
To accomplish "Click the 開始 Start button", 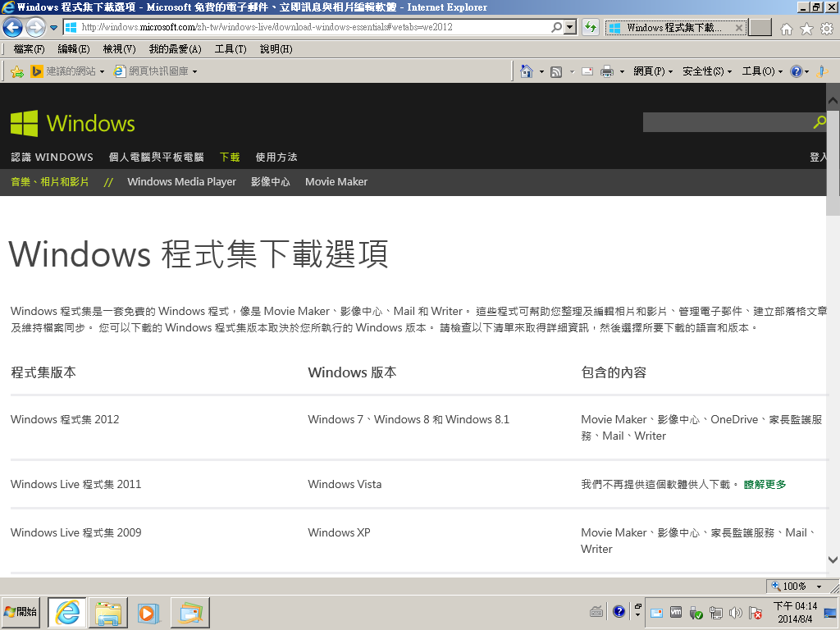I will click(x=21, y=612).
